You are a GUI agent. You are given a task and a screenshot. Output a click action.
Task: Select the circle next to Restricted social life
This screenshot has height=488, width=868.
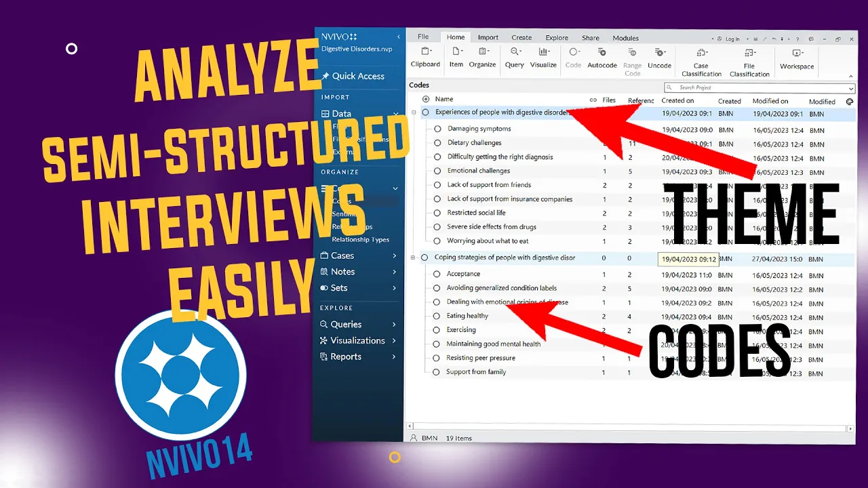coord(437,212)
